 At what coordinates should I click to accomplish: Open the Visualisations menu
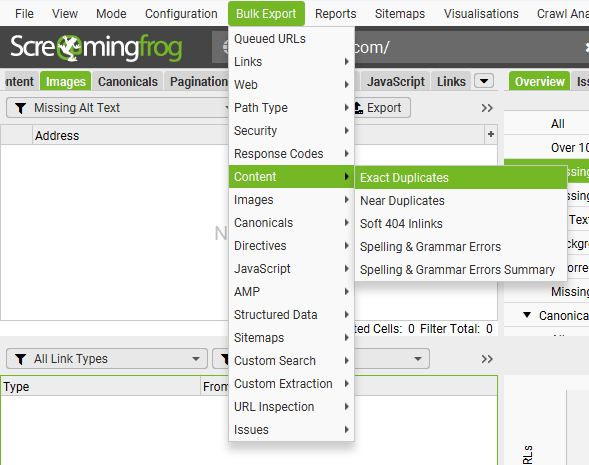[x=481, y=14]
